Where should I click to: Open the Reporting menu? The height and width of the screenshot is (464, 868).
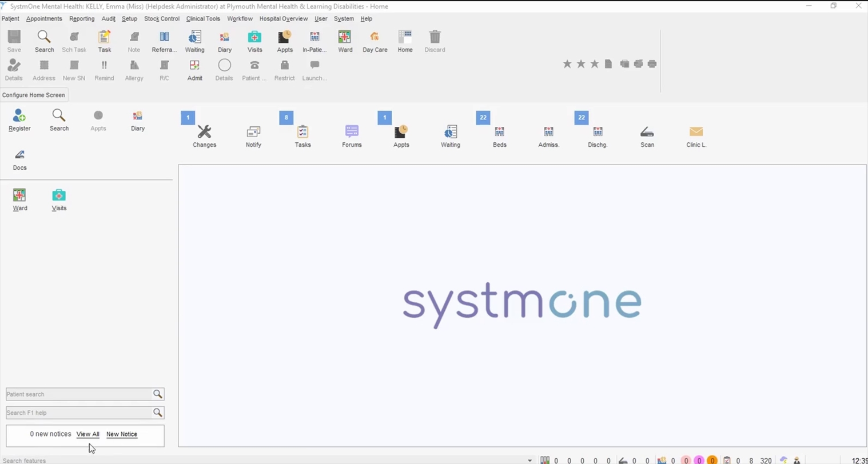point(82,18)
